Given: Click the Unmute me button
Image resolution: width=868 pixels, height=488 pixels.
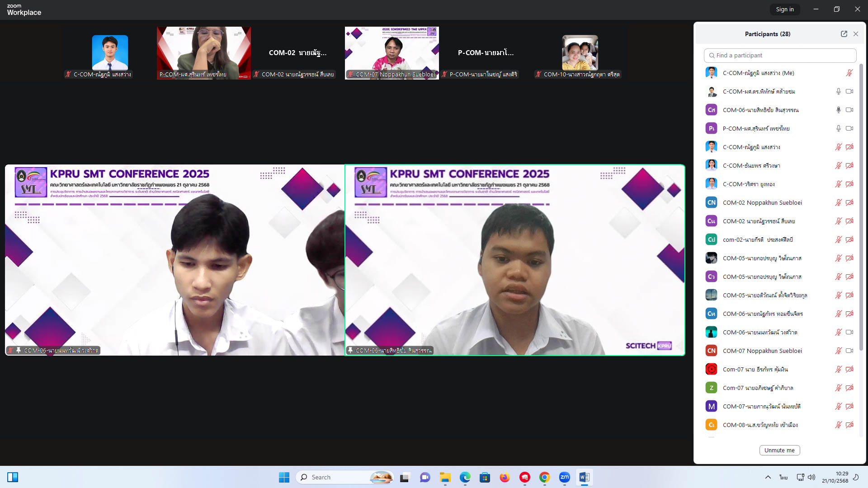Looking at the screenshot, I should point(779,450).
